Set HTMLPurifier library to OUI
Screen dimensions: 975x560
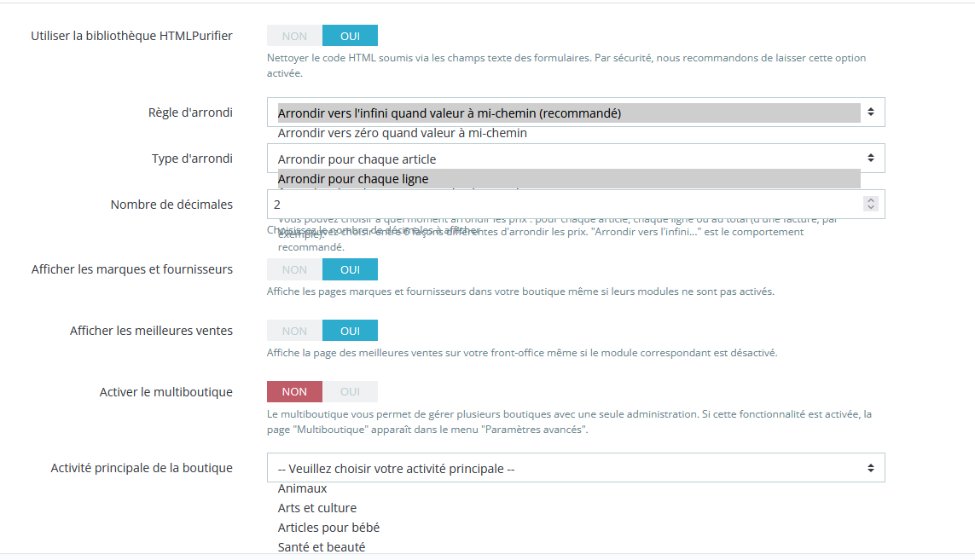350,36
